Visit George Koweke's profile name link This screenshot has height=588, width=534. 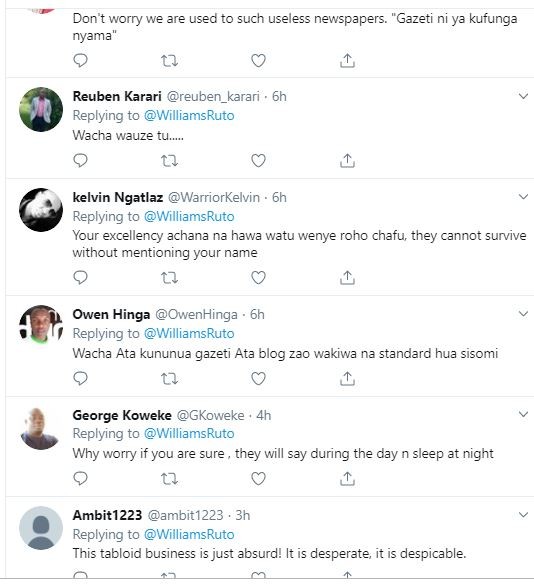(122, 415)
